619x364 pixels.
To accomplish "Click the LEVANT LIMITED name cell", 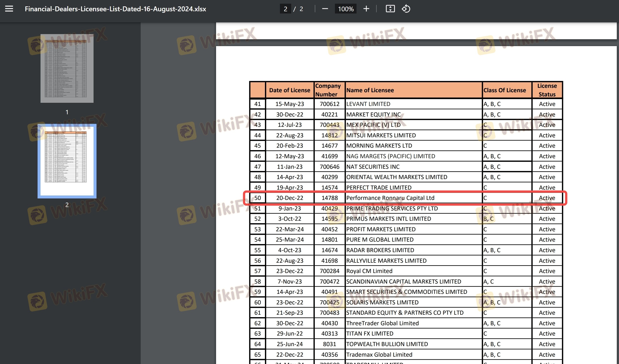I will click(368, 104).
